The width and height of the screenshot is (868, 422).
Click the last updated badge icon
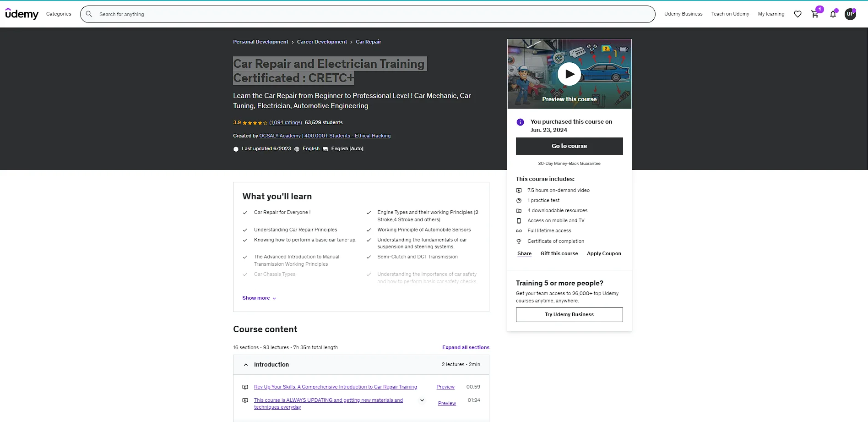click(x=236, y=149)
